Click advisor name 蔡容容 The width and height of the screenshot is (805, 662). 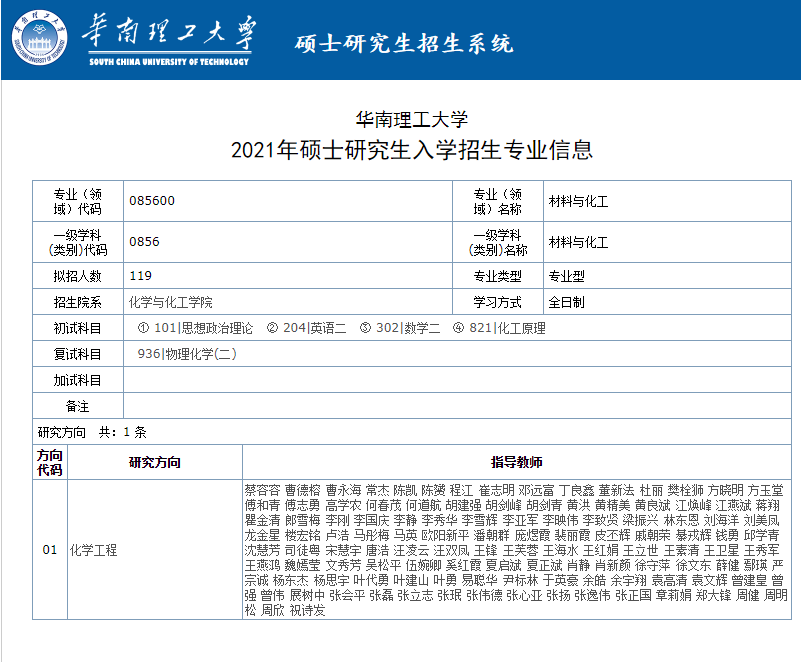[262, 490]
